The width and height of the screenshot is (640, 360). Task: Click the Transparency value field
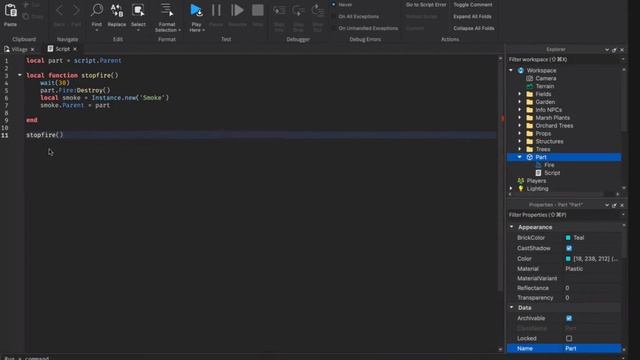[592, 298]
